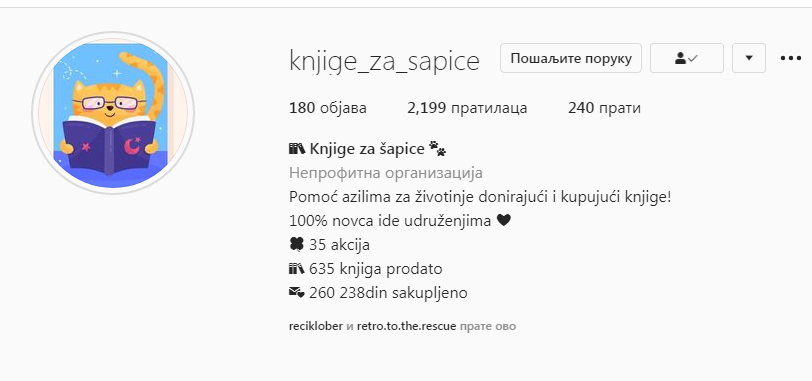Click the envelope heart icon near 260 238din
The image size is (812, 381).
point(297,293)
